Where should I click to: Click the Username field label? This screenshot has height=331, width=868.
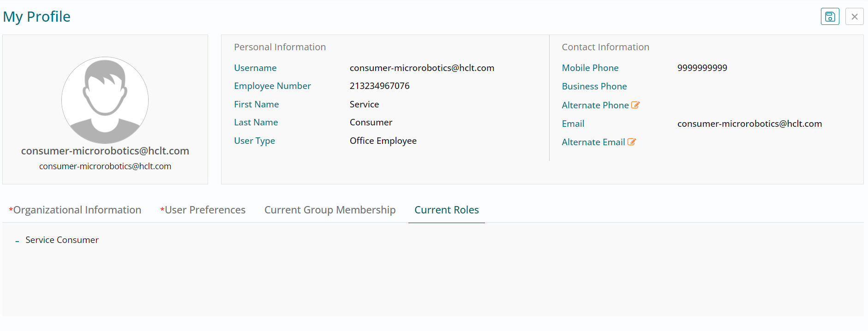pyautogui.click(x=255, y=68)
